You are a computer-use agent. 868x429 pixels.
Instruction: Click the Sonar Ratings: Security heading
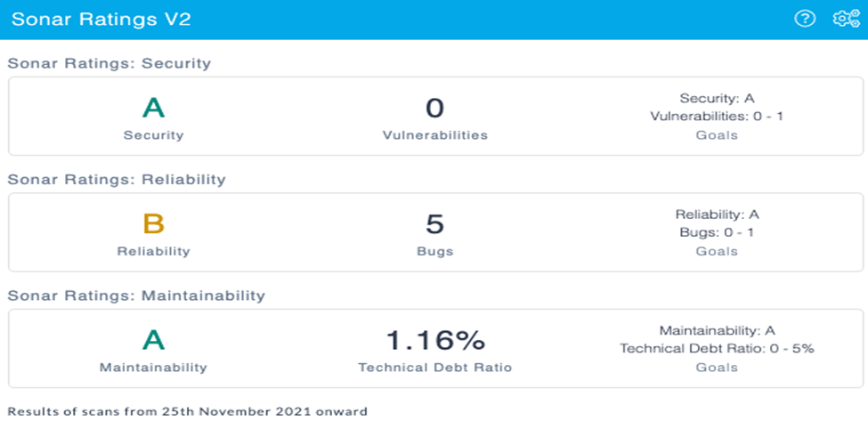click(x=109, y=64)
